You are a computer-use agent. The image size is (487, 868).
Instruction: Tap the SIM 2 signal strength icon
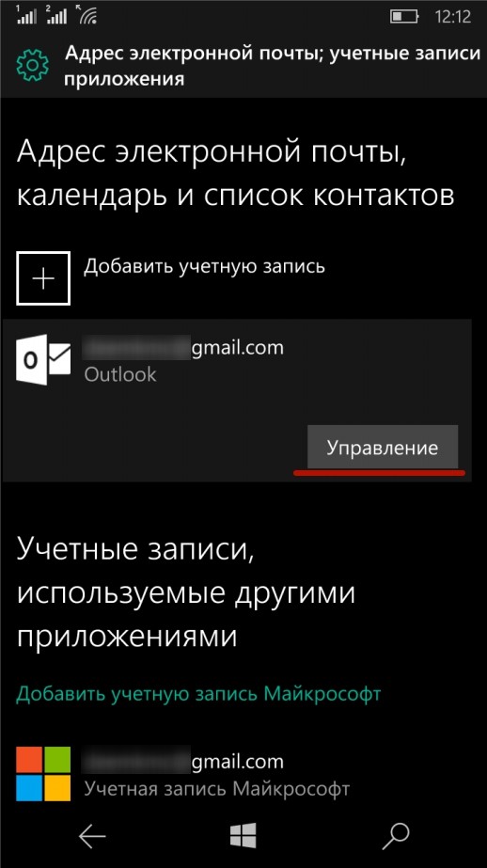[57, 15]
